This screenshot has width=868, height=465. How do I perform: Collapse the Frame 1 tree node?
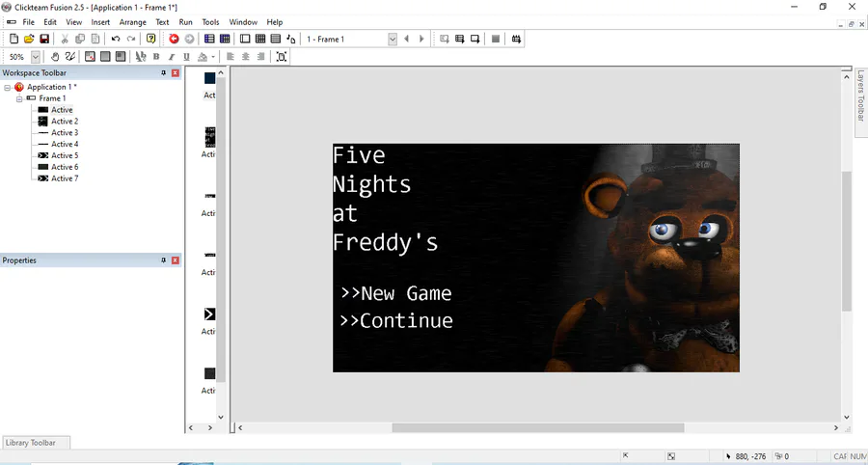[19, 98]
